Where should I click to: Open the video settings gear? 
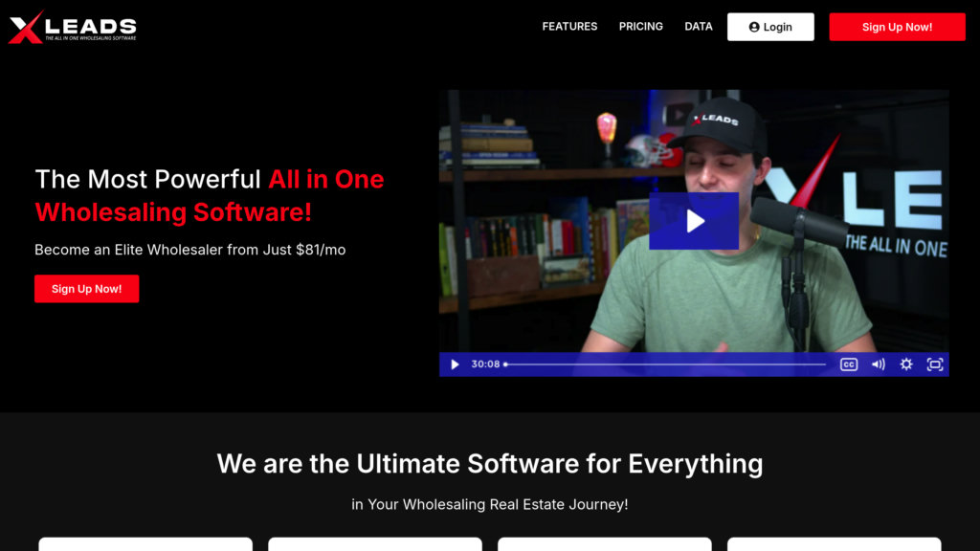point(906,364)
